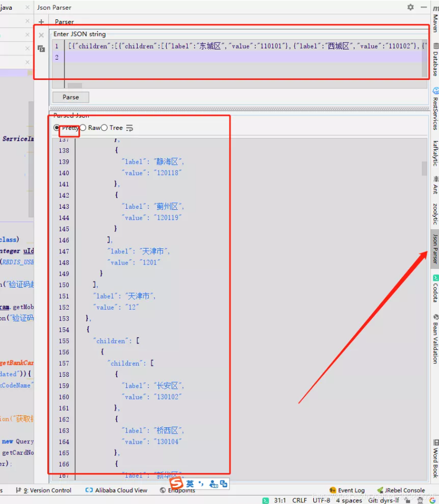Image resolution: width=439 pixels, height=504 pixels.
Task: Open the Event Log tab
Action: click(347, 490)
